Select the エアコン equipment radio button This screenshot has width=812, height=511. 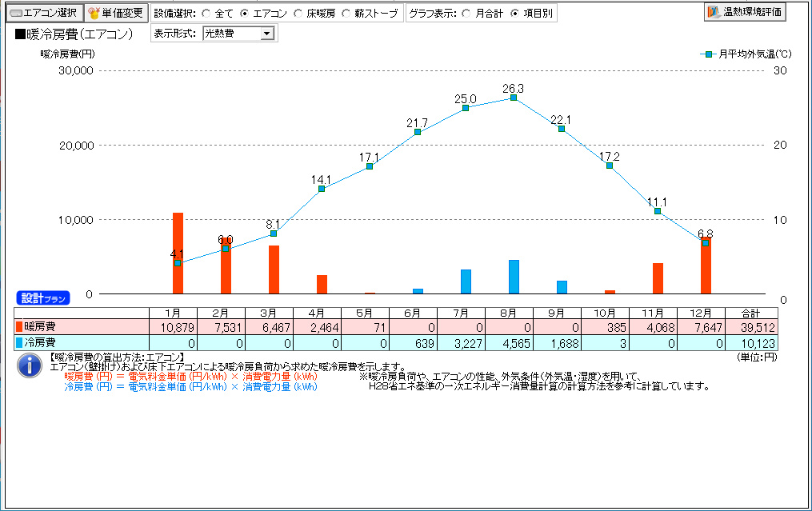coord(245,14)
